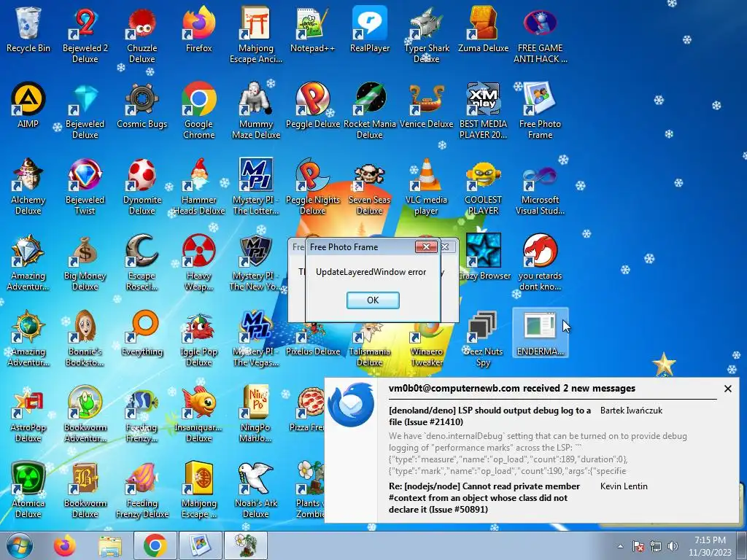Open the nodejs/node Issue #50891 message

[484, 497]
